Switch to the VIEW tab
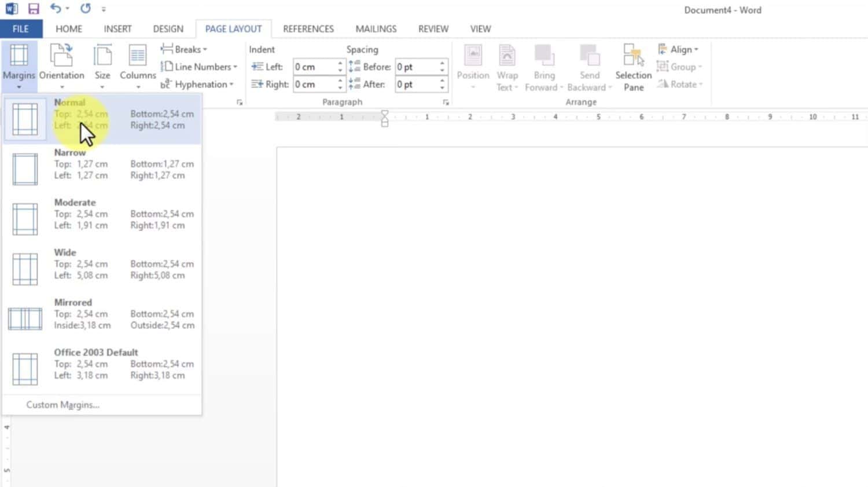 [x=480, y=28]
